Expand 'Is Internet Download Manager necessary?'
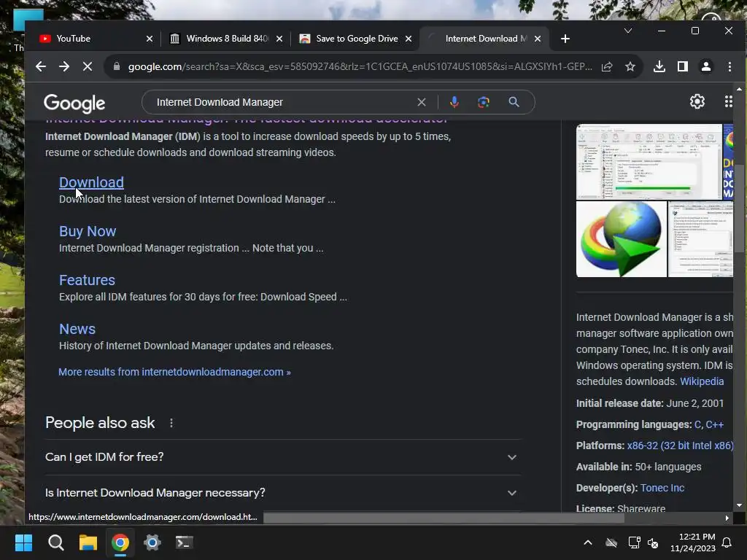 coord(283,493)
